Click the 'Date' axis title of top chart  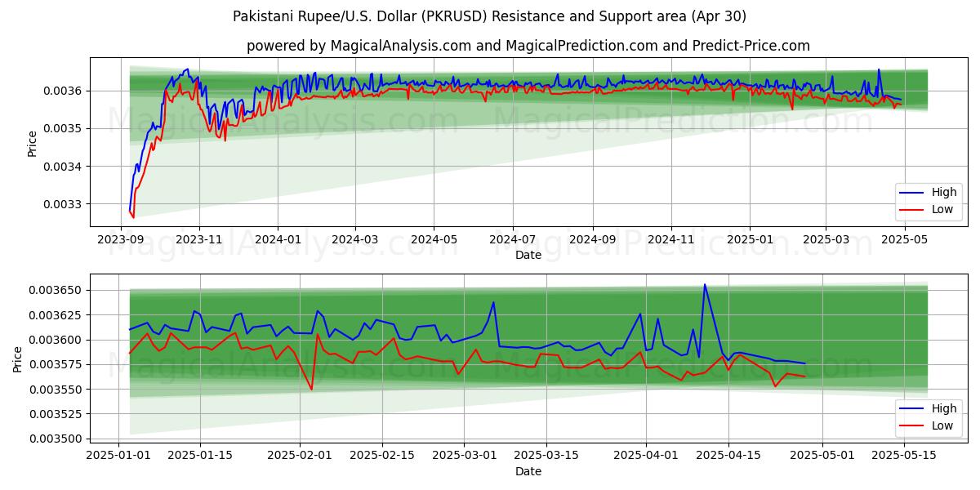click(528, 256)
